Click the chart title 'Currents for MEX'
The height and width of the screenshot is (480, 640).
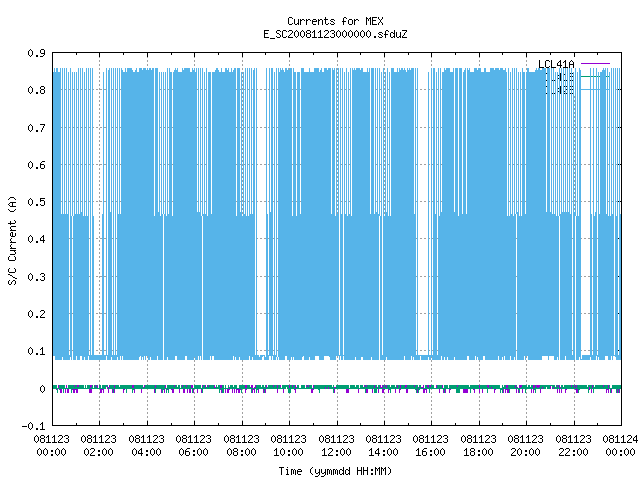click(335, 21)
